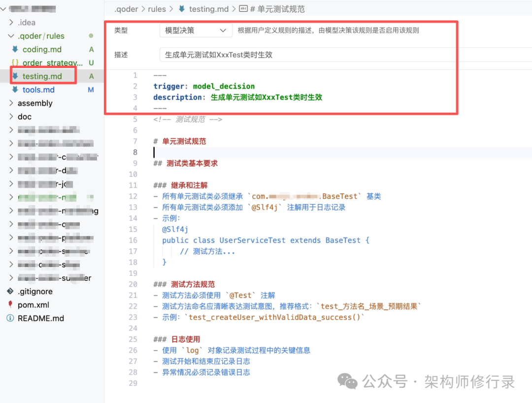This screenshot has width=532, height=403.
Task: Click the .gitignore file name
Action: pos(35,291)
